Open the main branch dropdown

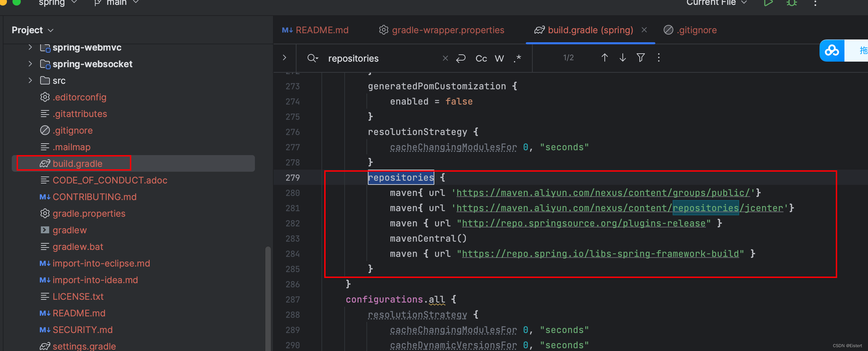(x=116, y=3)
